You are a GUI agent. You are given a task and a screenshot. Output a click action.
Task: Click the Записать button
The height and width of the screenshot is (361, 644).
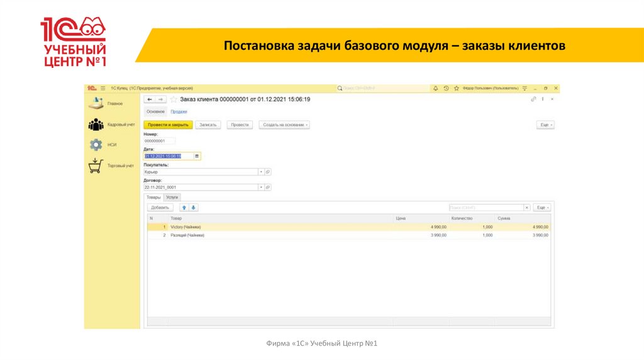click(208, 125)
